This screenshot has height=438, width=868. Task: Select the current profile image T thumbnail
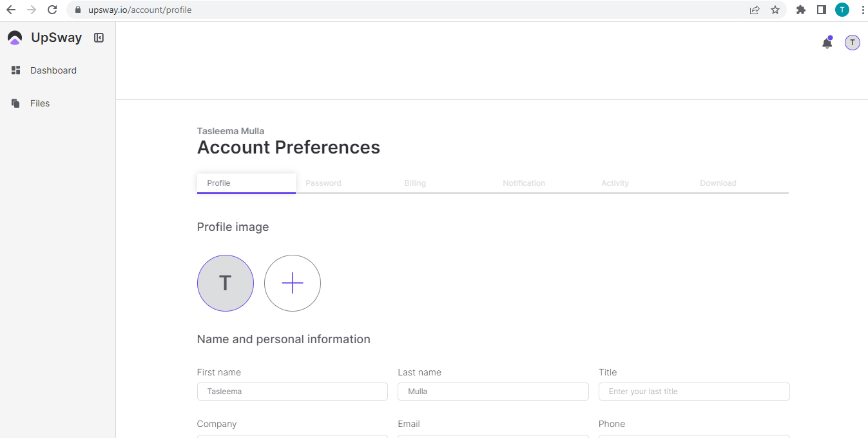point(226,283)
